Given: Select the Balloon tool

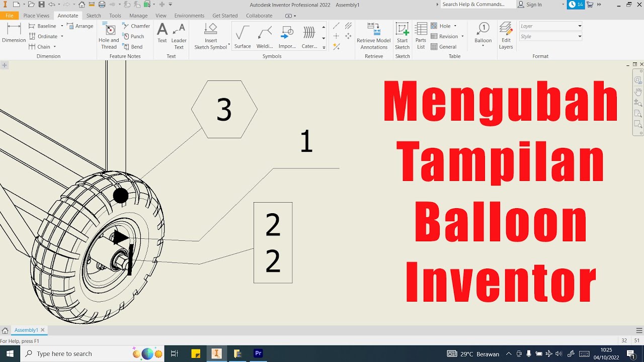Looking at the screenshot, I should [483, 33].
